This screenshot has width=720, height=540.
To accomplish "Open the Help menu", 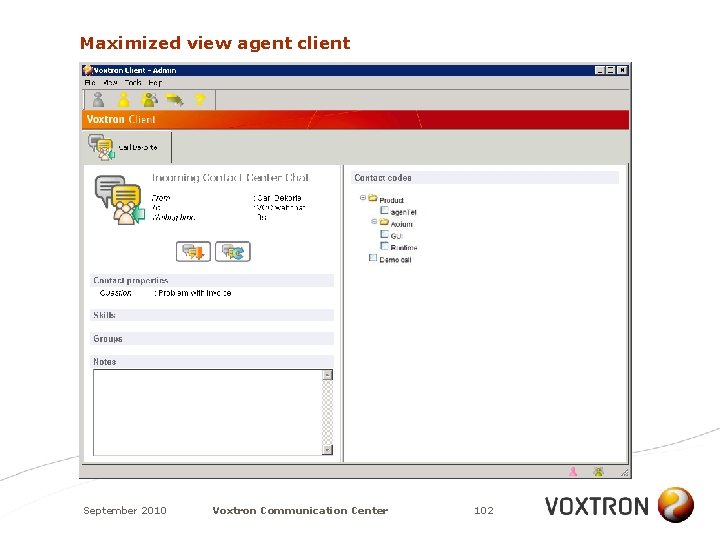I will [155, 83].
